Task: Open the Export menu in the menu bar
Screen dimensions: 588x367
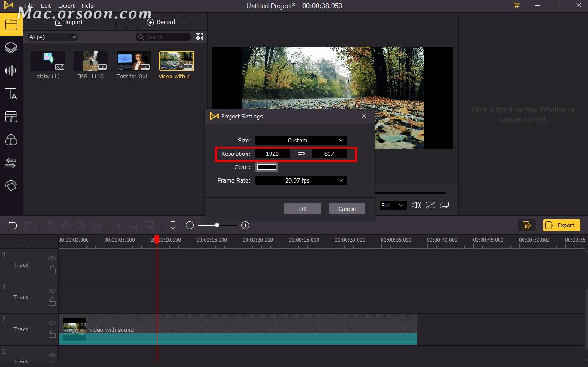Action: tap(66, 6)
